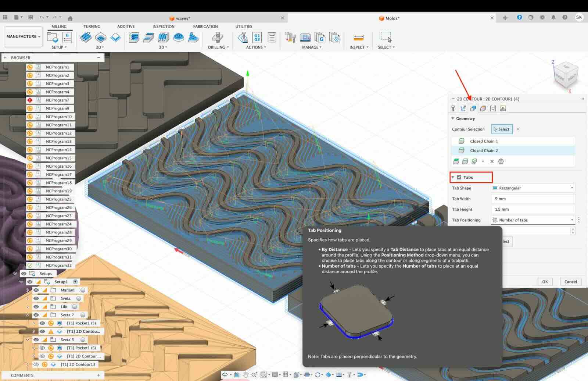The width and height of the screenshot is (588, 381).
Task: Select Closed Chain 1 in the list
Action: (484, 141)
